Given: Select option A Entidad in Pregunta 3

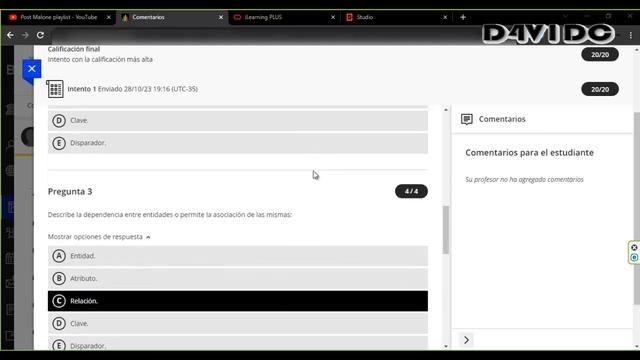Looking at the screenshot, I should point(238,256).
